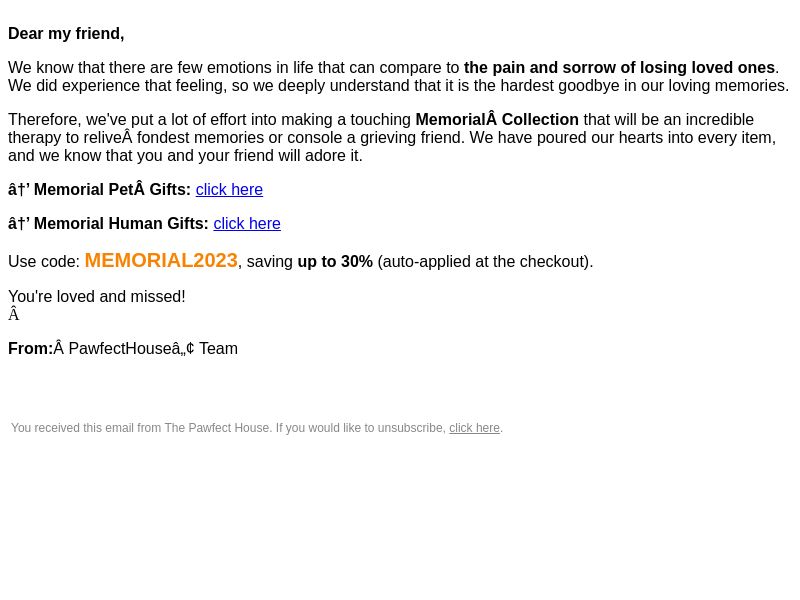Click the 'auto-applied at the checkout' note
Screen dimensions: 800x600
tap(485, 262)
